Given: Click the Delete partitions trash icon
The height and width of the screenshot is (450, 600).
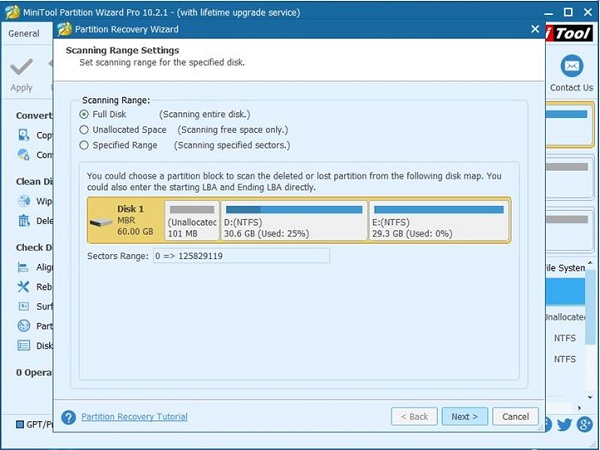Looking at the screenshot, I should coord(24,220).
